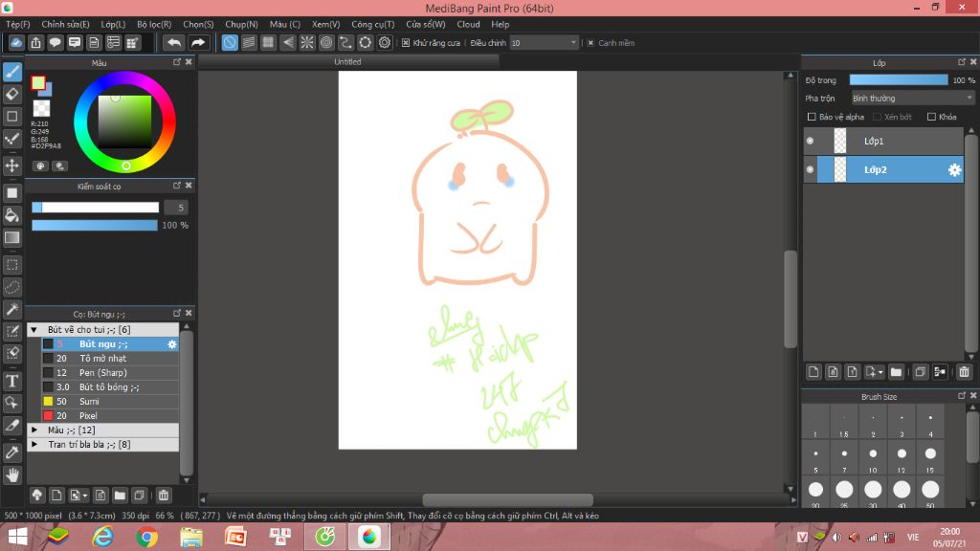Toggle visibility of Lớp2 layer
This screenshot has width=980, height=551.
810,170
